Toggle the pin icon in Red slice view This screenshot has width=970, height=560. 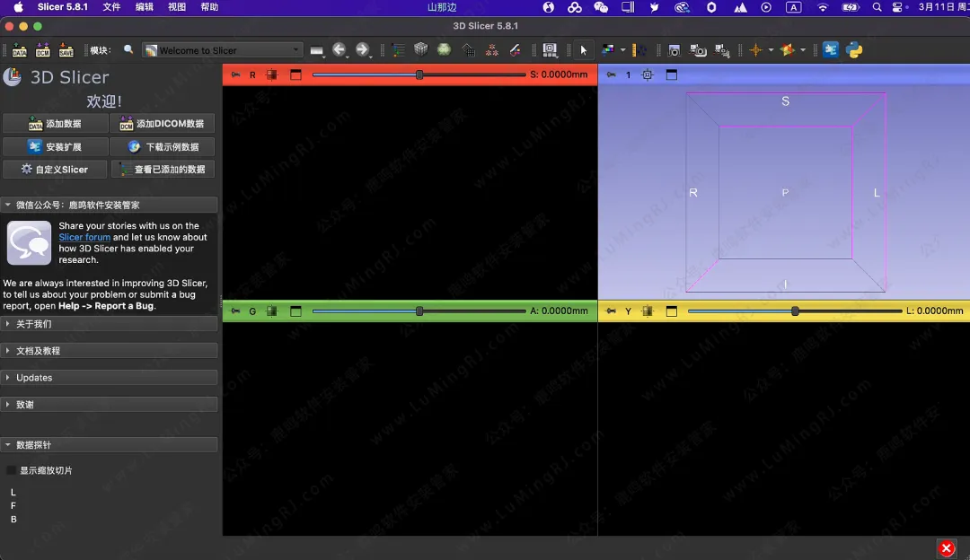(235, 75)
